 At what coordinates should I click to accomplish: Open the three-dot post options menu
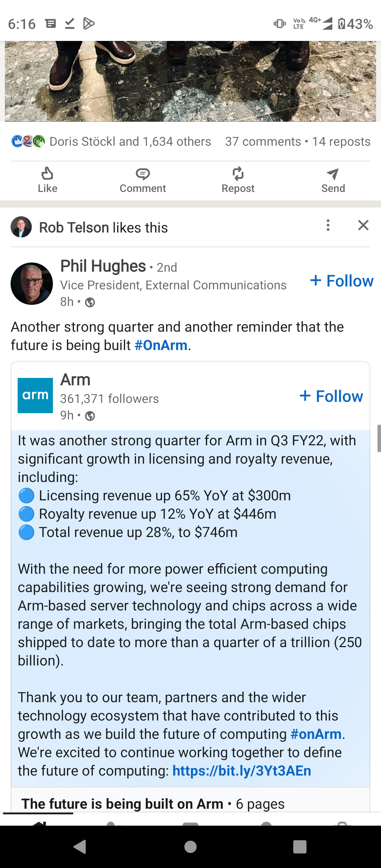coord(328,225)
